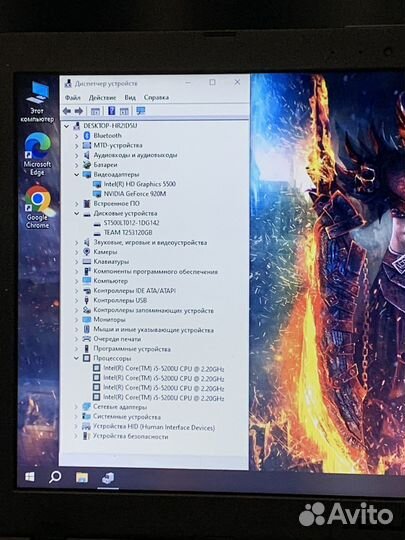Click the Мониторы display icon
Viewport: 405px width, 540px height.
87,320
